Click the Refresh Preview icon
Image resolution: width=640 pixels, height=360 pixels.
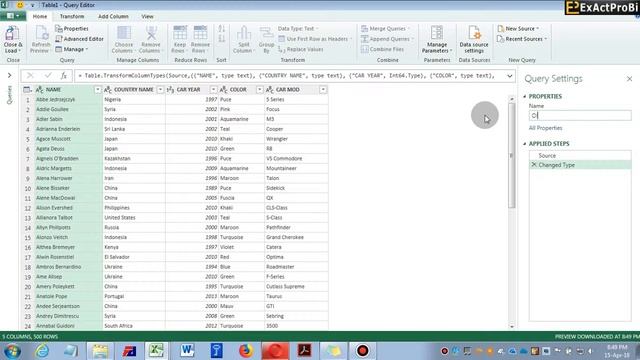pyautogui.click(x=40, y=39)
